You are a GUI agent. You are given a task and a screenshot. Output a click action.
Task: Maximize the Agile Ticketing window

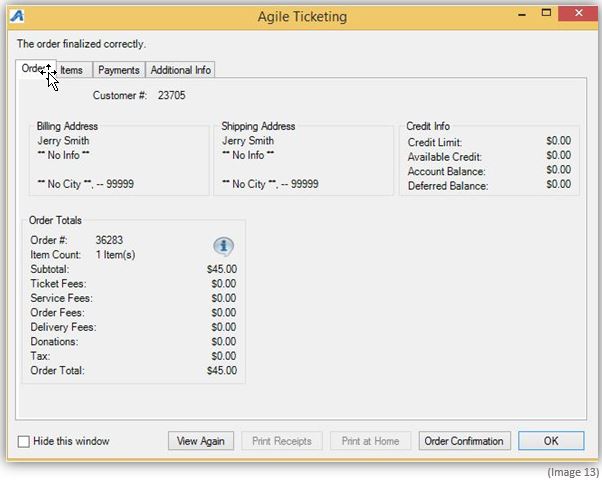pos(546,13)
